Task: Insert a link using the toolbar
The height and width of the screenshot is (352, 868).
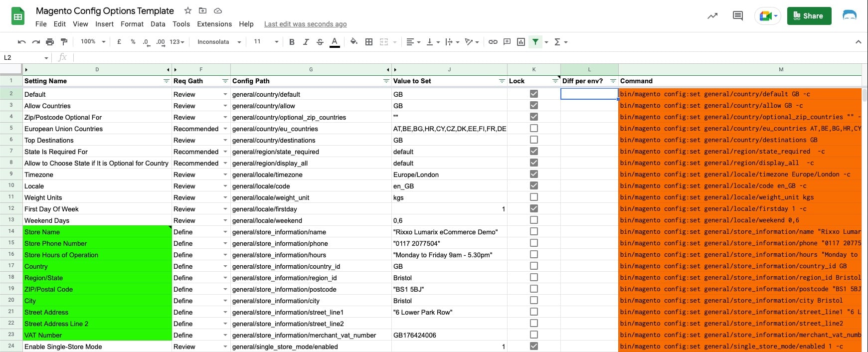Action: pyautogui.click(x=493, y=42)
